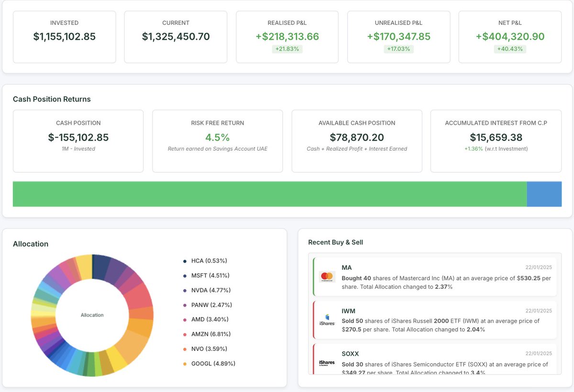574x392 pixels.
Task: Click the iShares logo beside SOXX
Action: tap(327, 363)
